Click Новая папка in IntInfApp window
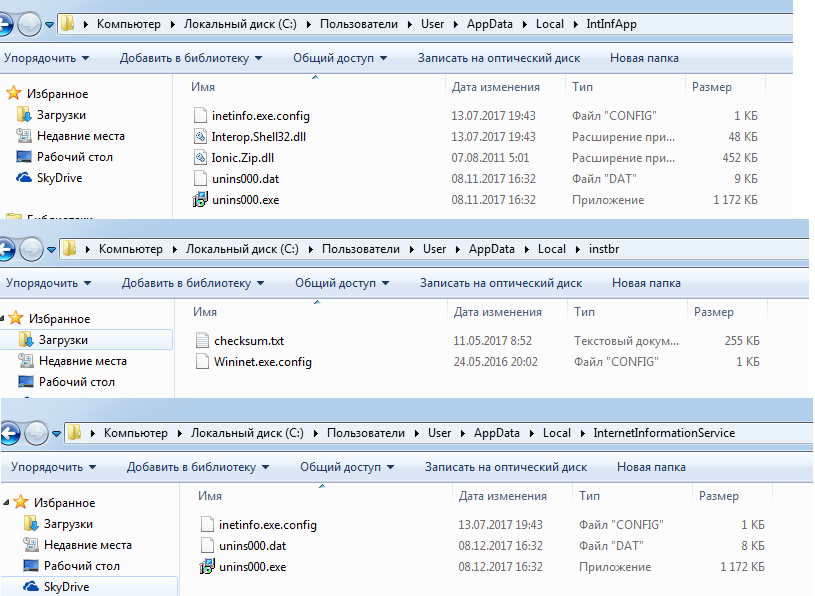This screenshot has height=596, width=815. point(644,58)
